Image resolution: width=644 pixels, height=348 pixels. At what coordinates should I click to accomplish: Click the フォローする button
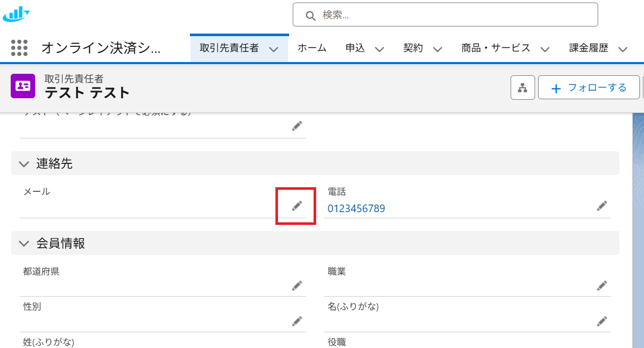pos(589,88)
